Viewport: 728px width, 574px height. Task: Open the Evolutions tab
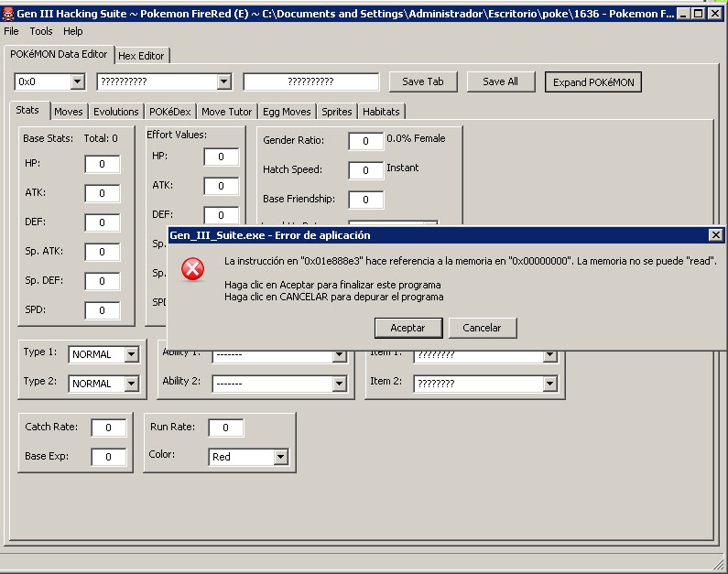116,112
